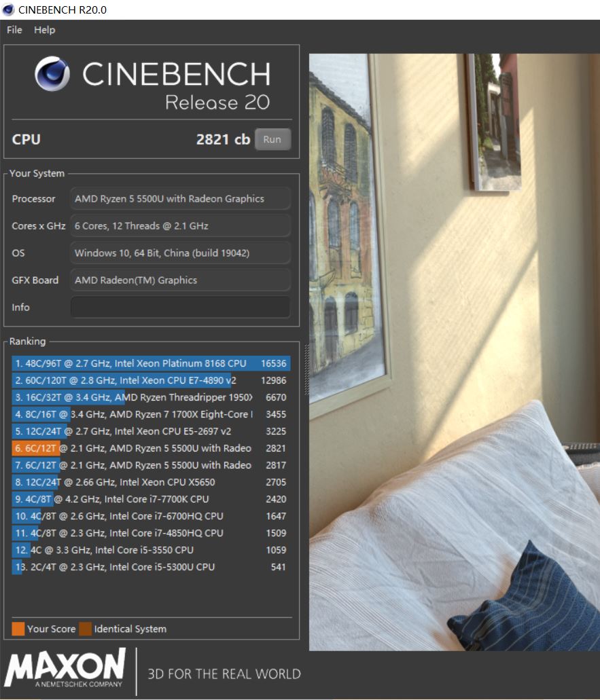
Task: Select the highlighted orange rank 6 entry
Action: [149, 448]
